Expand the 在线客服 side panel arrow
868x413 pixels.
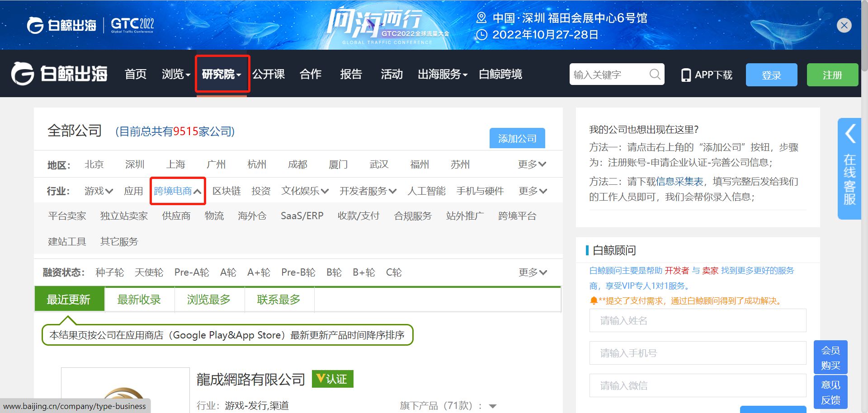(x=850, y=134)
